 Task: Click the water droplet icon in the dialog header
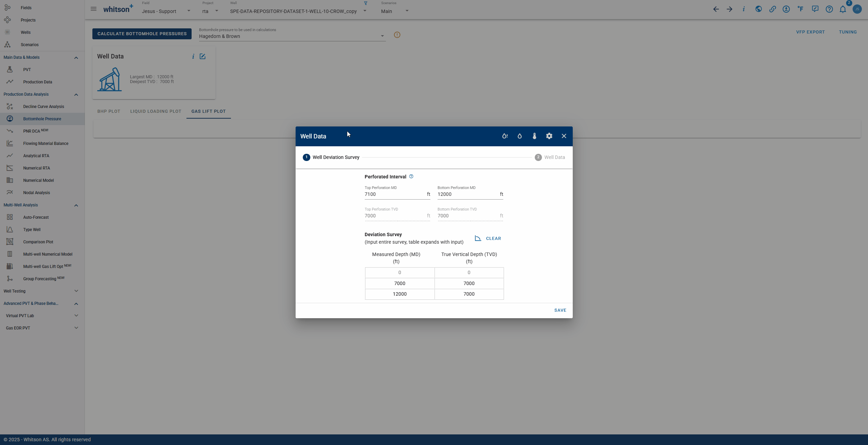coord(520,136)
